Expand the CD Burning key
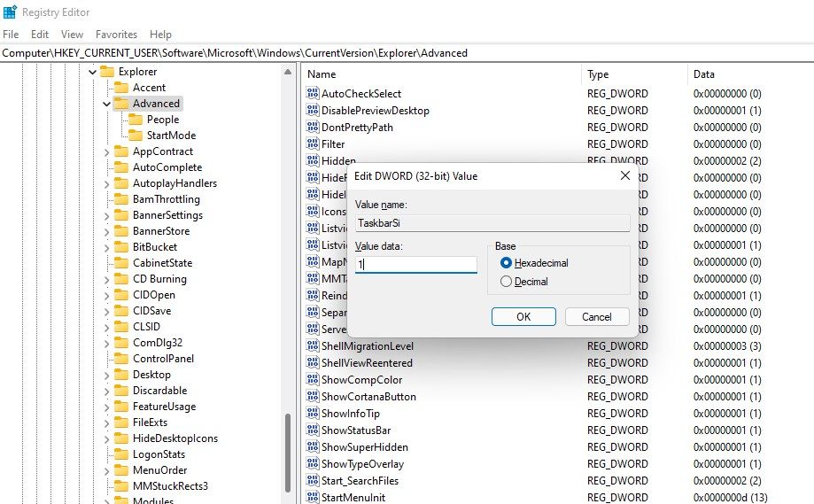 point(106,279)
